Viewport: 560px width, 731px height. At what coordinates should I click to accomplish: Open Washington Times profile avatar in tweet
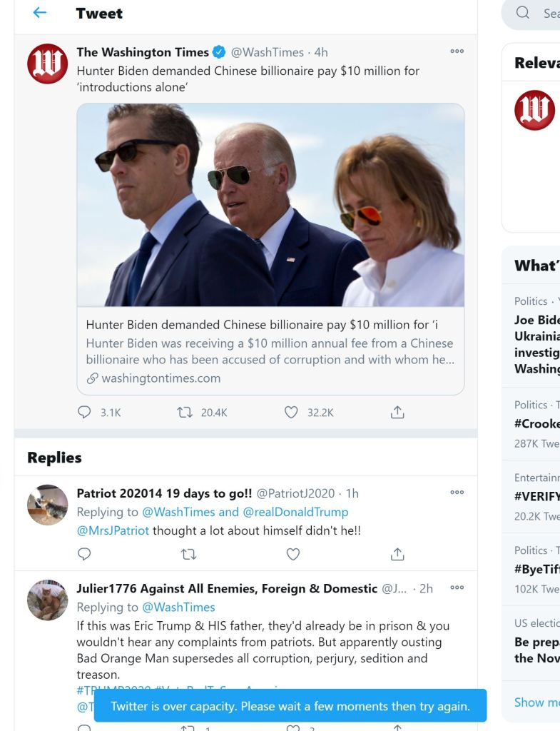47,64
